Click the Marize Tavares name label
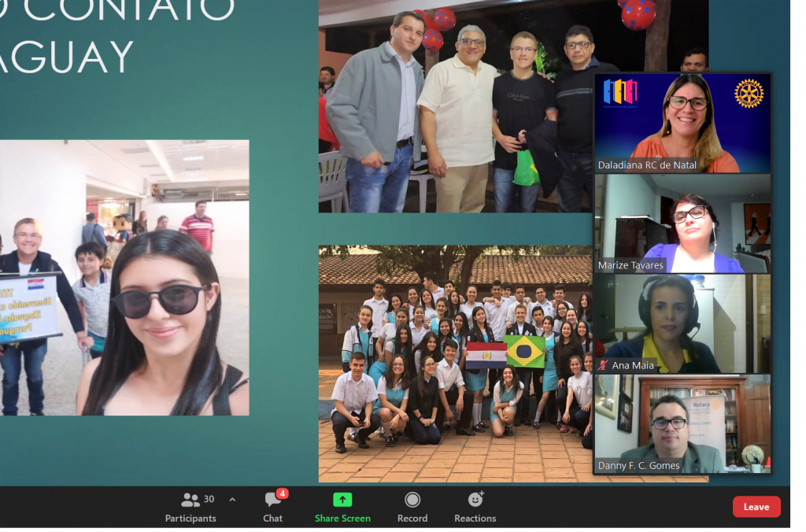 pos(631,265)
